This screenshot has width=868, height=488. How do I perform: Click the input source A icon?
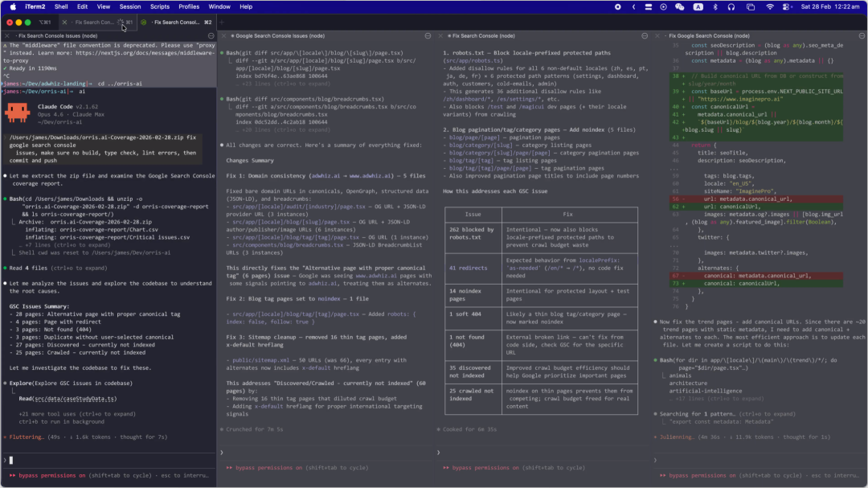point(698,6)
